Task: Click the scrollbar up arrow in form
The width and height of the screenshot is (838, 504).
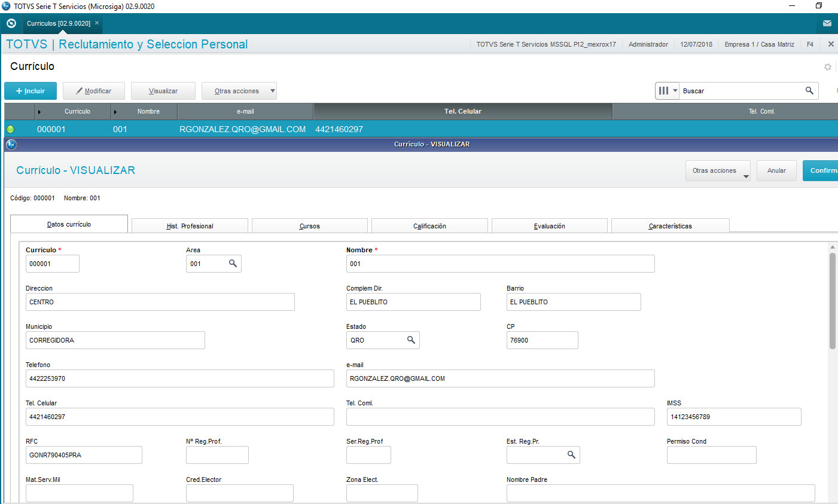Action: coord(833,247)
